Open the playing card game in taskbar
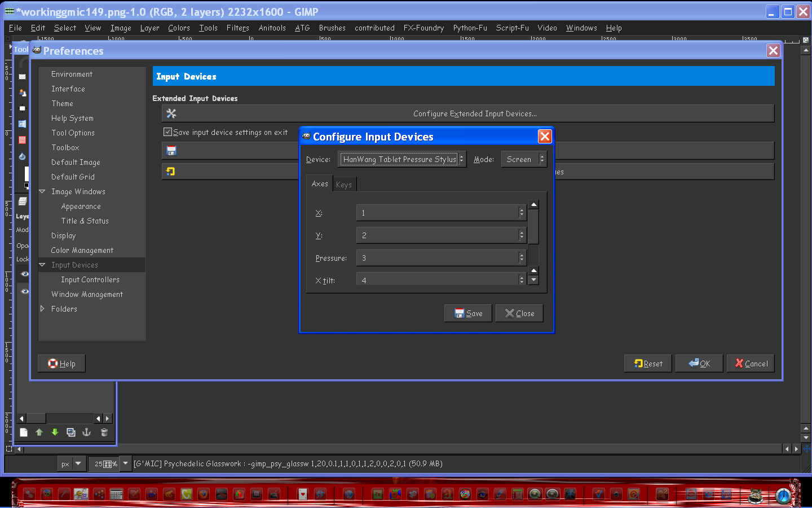The height and width of the screenshot is (508, 812). click(x=303, y=494)
